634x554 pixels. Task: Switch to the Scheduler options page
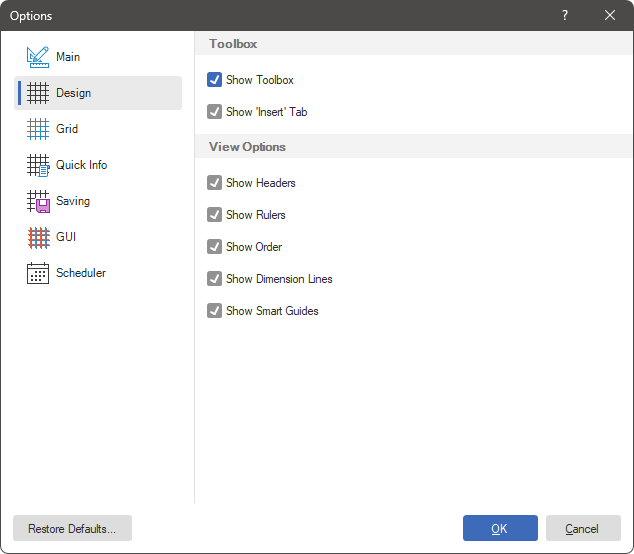coord(80,273)
